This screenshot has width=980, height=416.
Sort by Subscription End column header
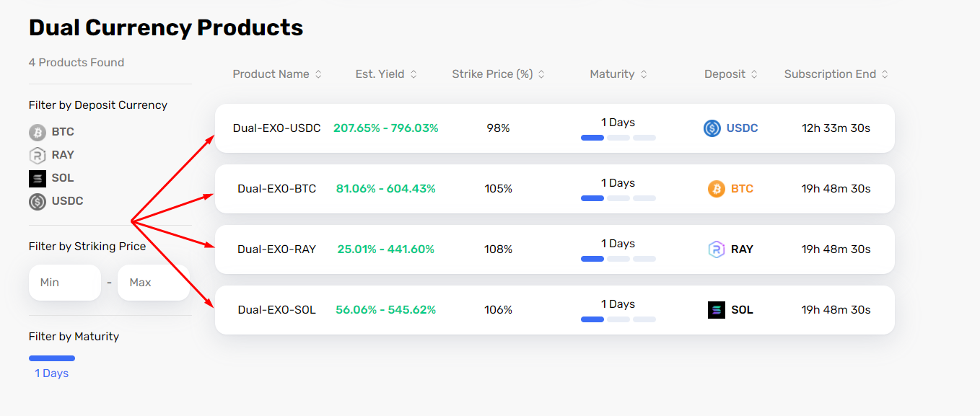click(836, 74)
